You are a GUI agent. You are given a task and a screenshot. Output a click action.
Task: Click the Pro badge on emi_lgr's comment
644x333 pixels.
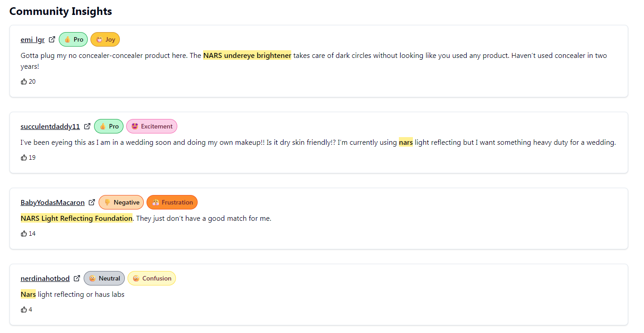(x=73, y=39)
